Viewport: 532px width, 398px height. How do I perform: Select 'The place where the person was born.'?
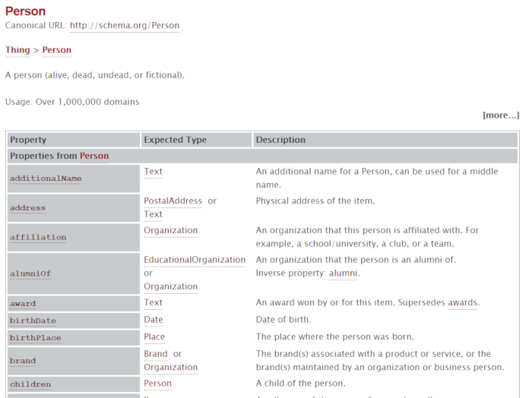pyautogui.click(x=335, y=337)
